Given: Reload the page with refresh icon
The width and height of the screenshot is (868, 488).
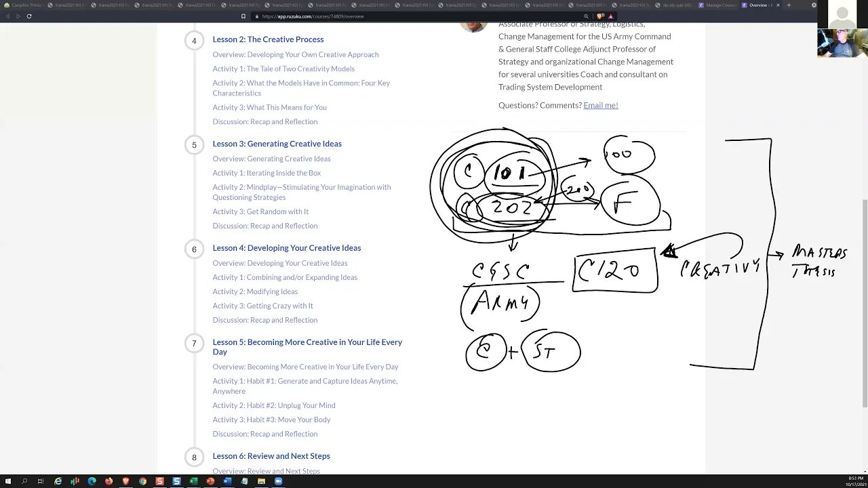Looking at the screenshot, I should tap(28, 16).
